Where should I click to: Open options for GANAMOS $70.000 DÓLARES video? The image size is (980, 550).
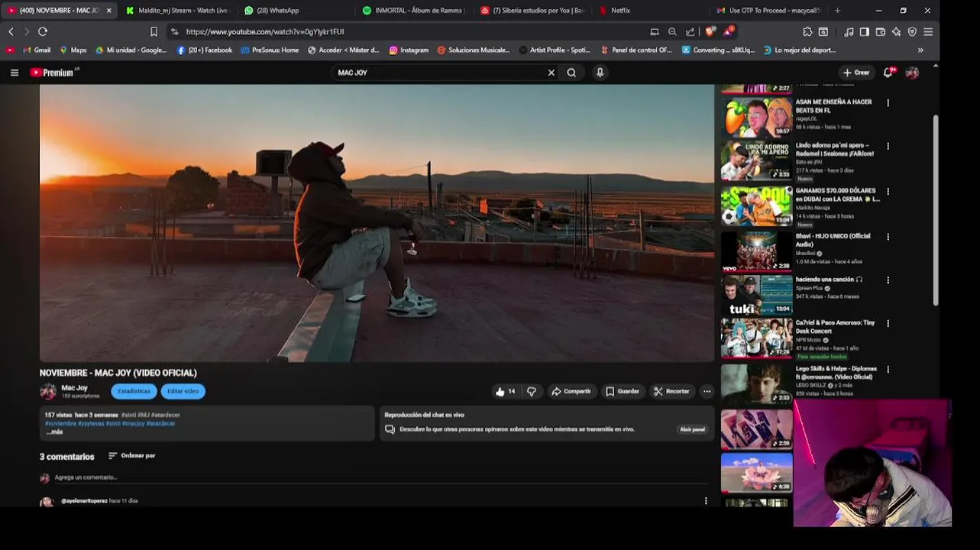(888, 191)
